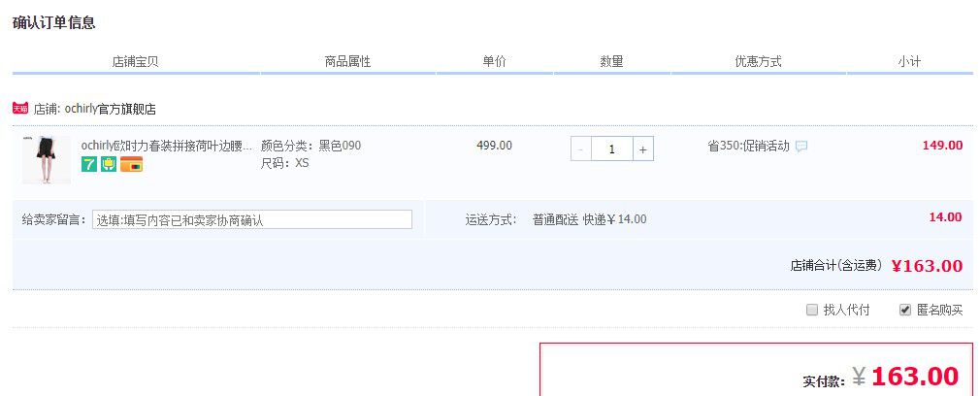
Task: Click the 单价 column header
Action: point(495,61)
